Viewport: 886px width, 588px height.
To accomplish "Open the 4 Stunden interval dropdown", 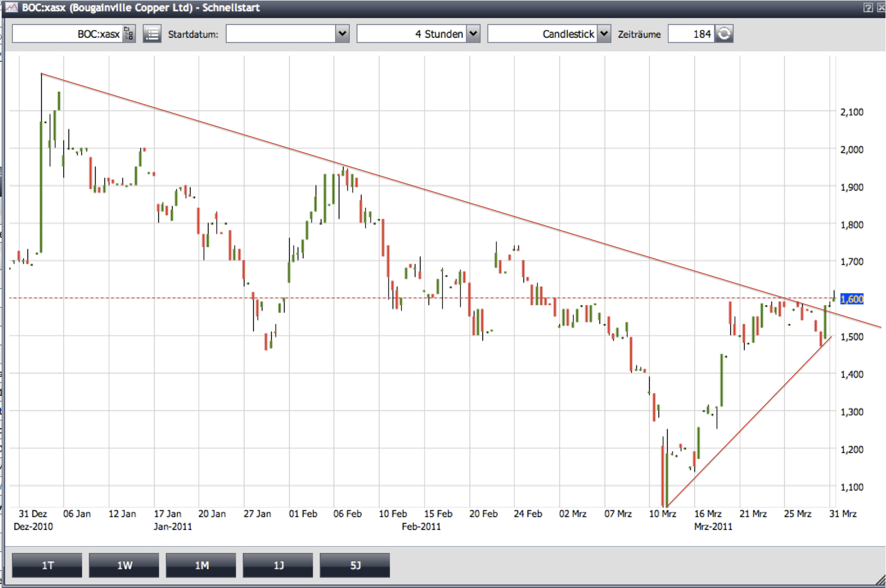I will (473, 34).
